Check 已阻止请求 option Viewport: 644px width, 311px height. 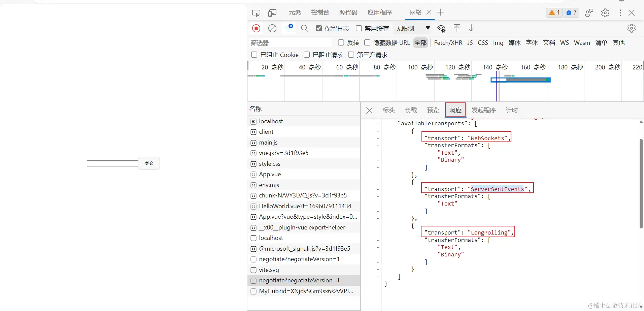307,55
